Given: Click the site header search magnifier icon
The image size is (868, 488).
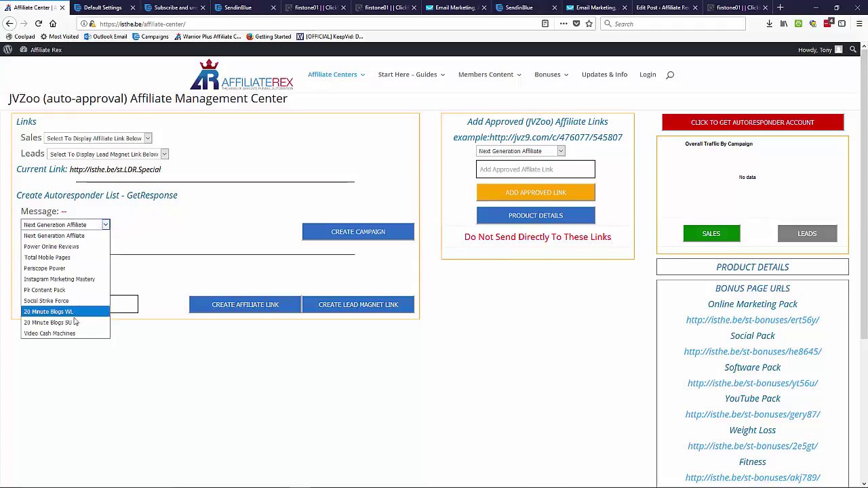Looking at the screenshot, I should click(670, 75).
